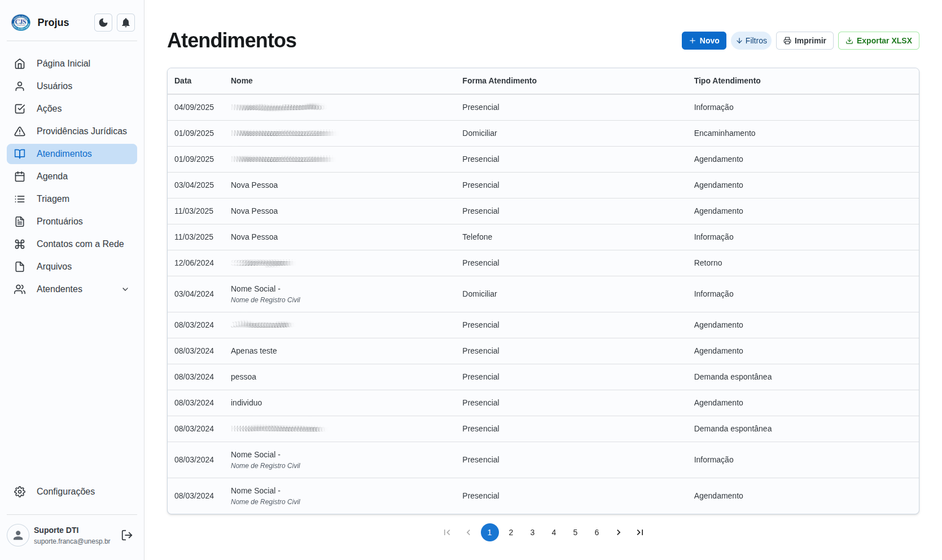Toggle dark mode with the moon icon

coord(103,23)
